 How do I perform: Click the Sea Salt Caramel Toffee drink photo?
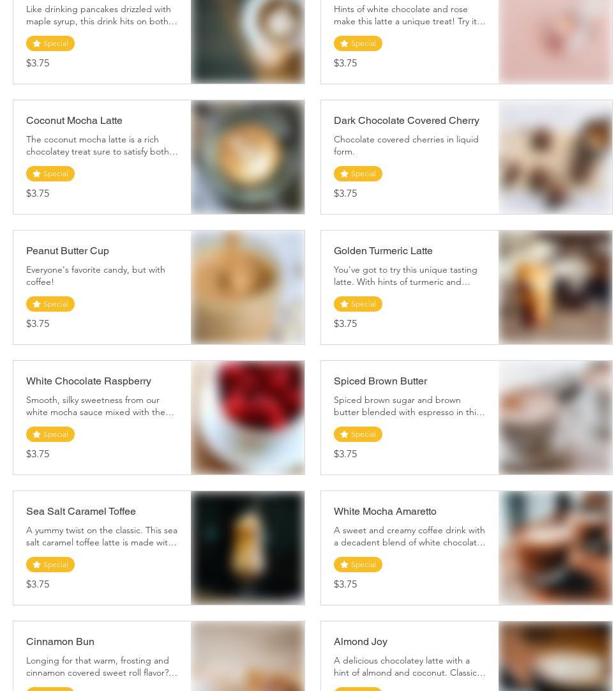pyautogui.click(x=248, y=548)
